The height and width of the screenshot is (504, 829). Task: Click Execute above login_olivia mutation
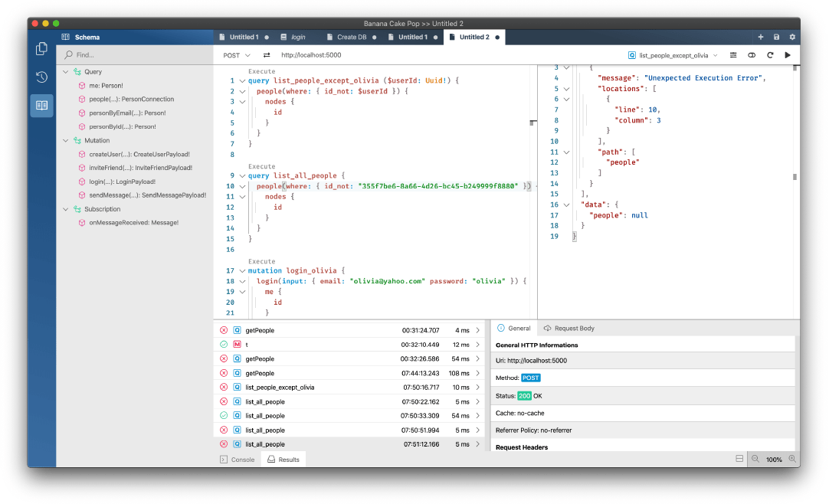[x=262, y=261]
